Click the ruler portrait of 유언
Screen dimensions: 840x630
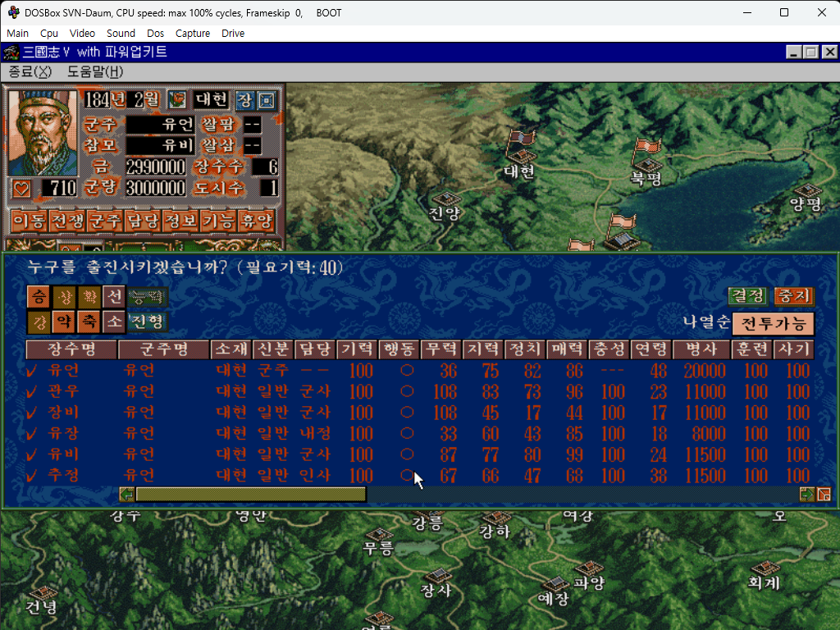click(x=43, y=133)
